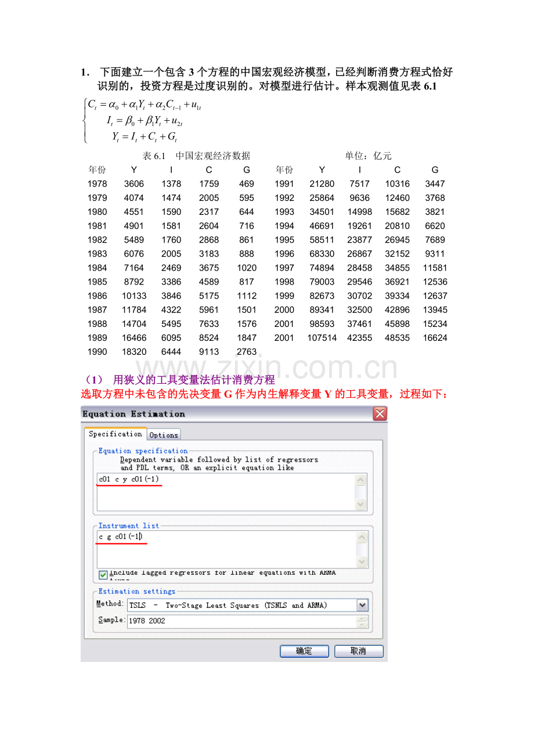Click the Estimation settings group label
The image size is (534, 756).
point(137,591)
